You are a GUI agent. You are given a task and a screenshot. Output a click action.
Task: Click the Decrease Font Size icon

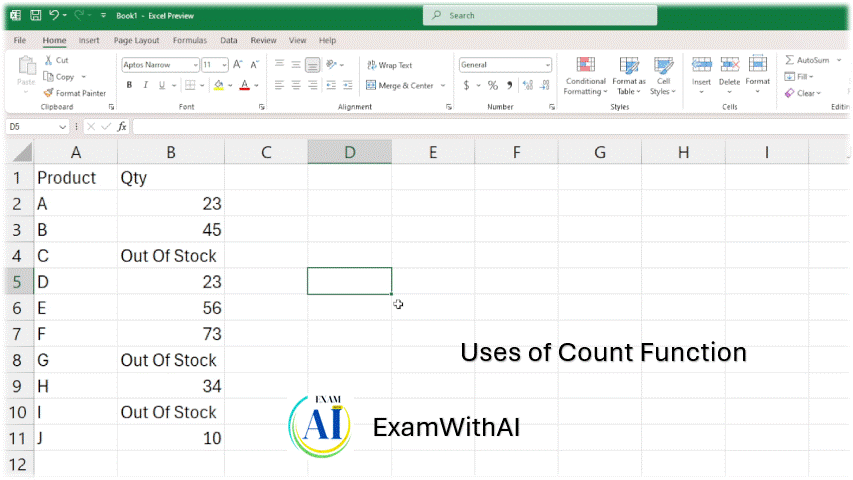255,65
